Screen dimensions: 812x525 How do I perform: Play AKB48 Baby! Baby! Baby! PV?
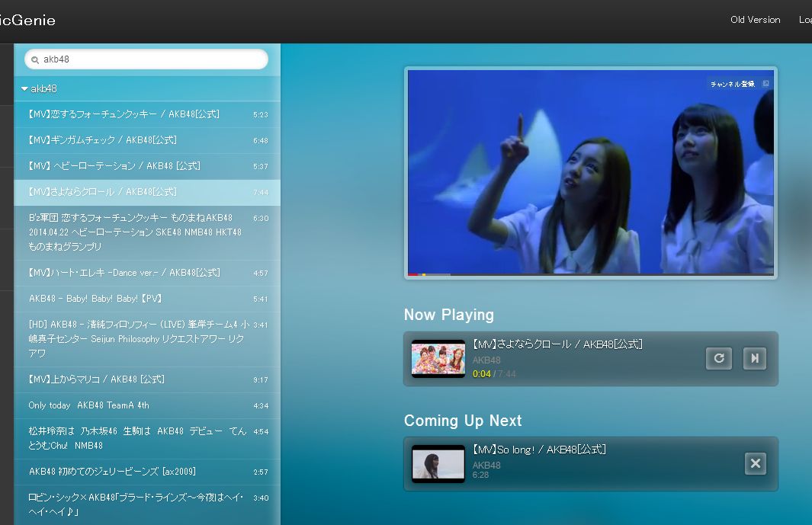click(x=148, y=299)
